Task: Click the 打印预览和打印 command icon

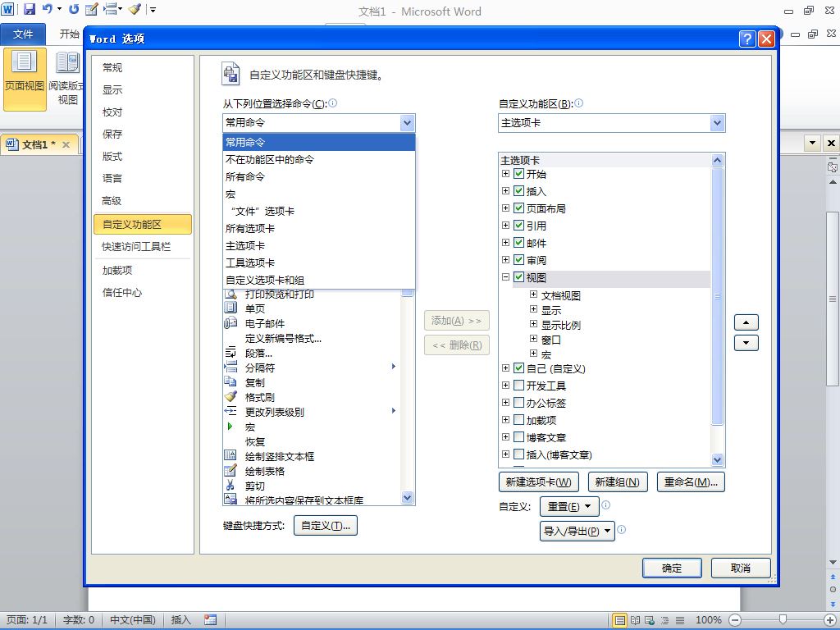Action: pyautogui.click(x=231, y=294)
